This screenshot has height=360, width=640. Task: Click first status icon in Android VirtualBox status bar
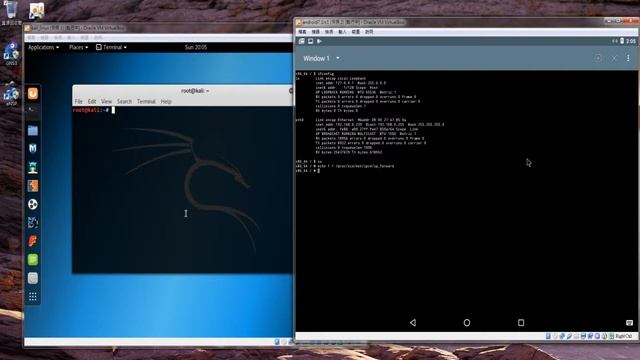pyautogui.click(x=548, y=336)
